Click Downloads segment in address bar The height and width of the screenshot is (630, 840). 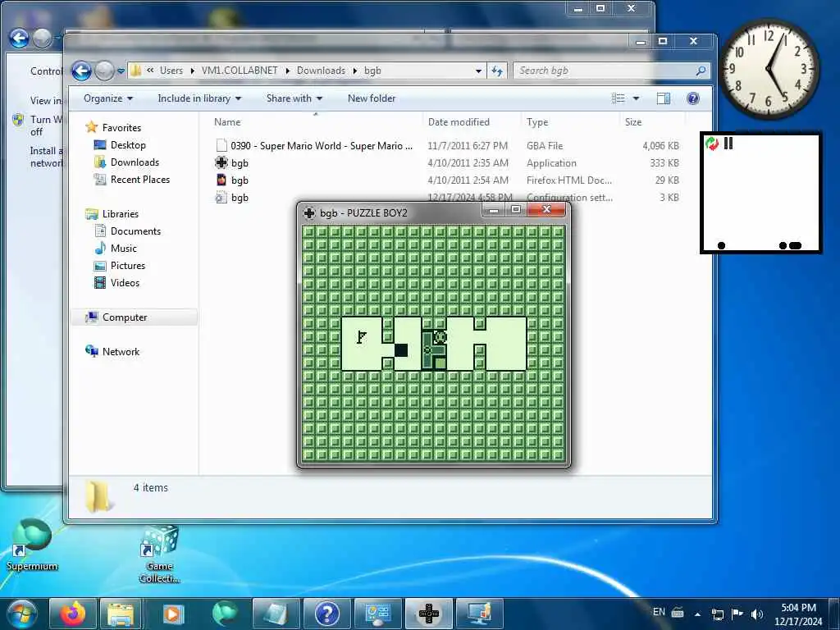pyautogui.click(x=321, y=71)
